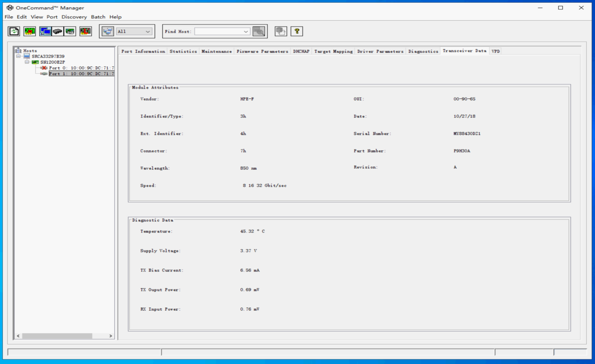This screenshot has height=364, width=595.
Task: Collapse the SRCA33297B39 host node
Action: (x=19, y=56)
